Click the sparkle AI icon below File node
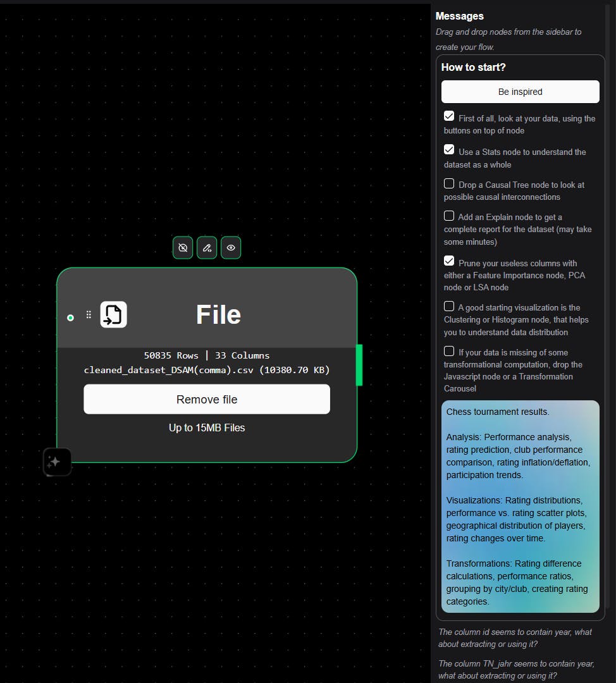This screenshot has height=683, width=616. pos(57,462)
